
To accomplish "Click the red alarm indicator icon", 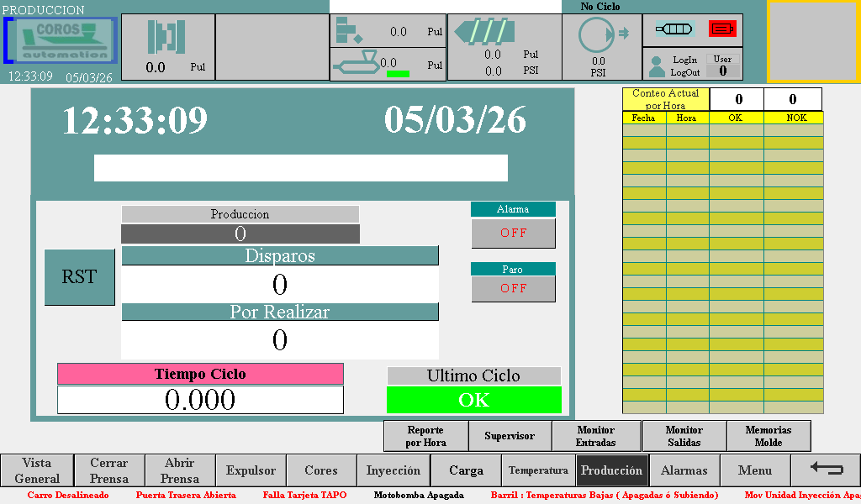I will tap(722, 29).
